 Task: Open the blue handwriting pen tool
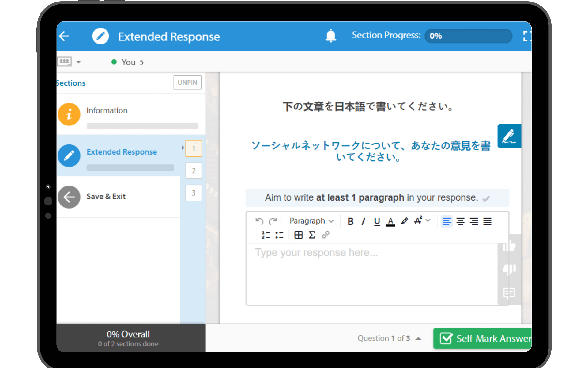509,136
